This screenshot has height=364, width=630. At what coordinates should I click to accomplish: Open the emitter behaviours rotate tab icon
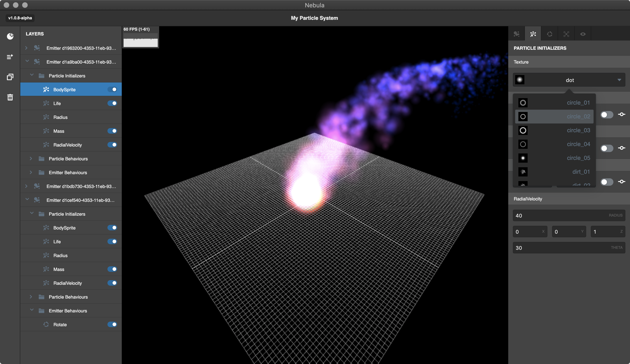[x=550, y=34]
